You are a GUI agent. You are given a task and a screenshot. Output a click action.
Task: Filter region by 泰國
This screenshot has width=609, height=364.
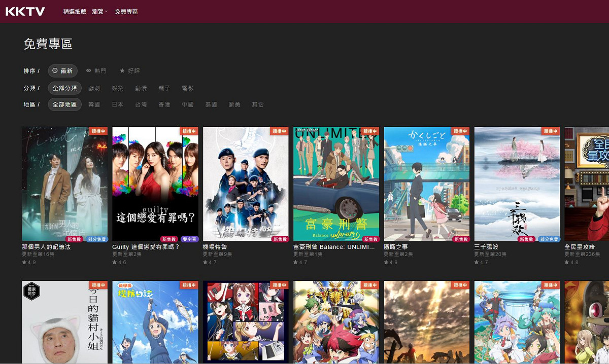pos(211,104)
